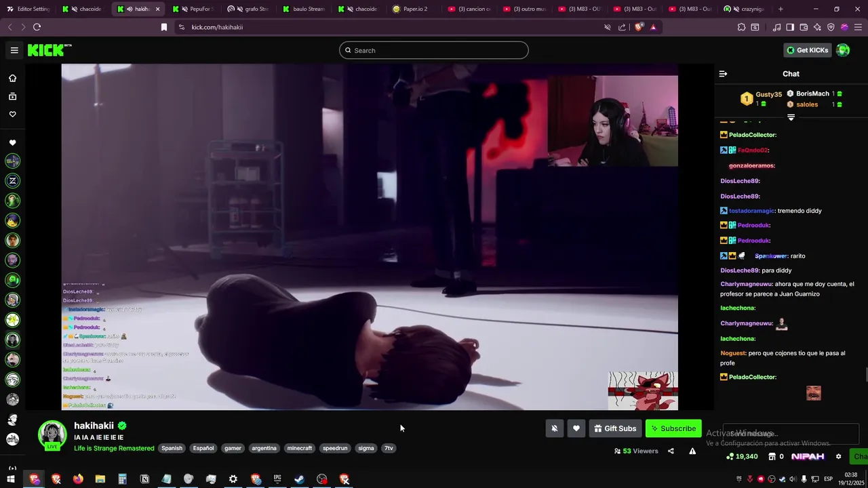
Task: Open Notion from taskbar
Action: click(x=144, y=479)
